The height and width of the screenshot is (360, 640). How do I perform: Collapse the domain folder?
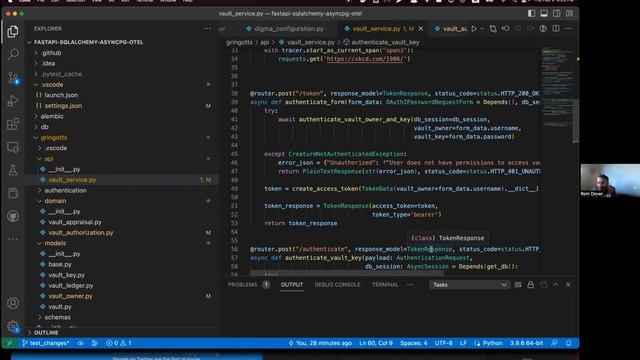55,201
